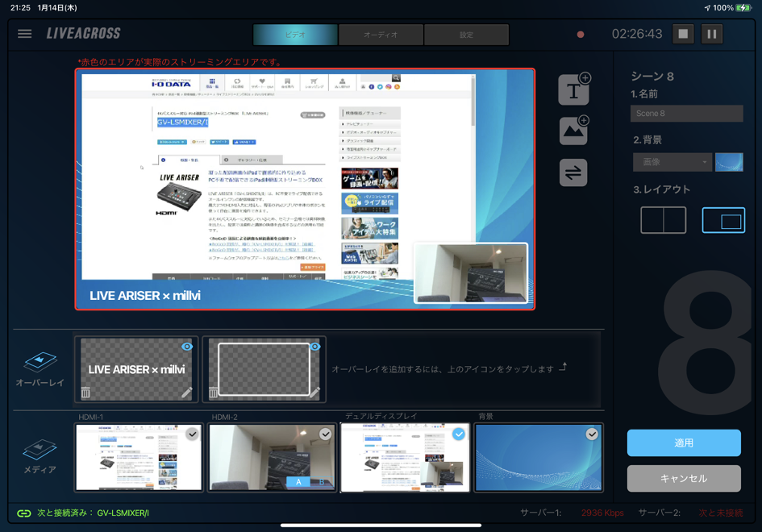Viewport: 762px width, 532px height.
Task: Edit the LIVE ARISER × millvi overlay
Action: click(x=187, y=393)
